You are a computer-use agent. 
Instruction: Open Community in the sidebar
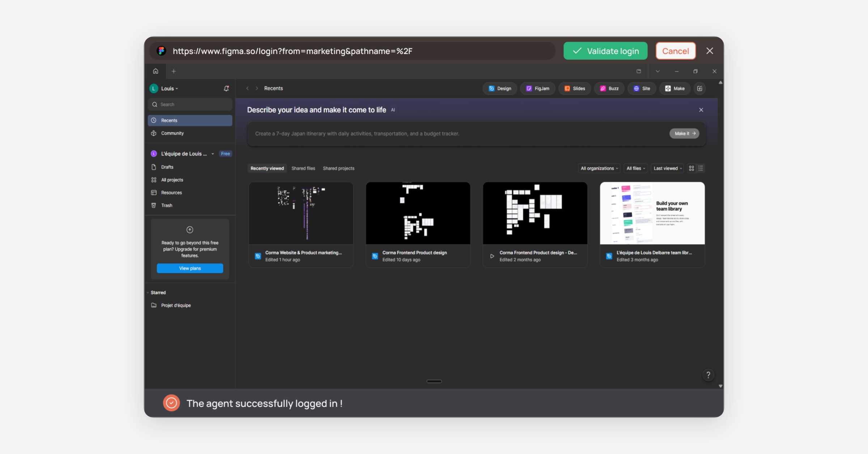point(190,133)
